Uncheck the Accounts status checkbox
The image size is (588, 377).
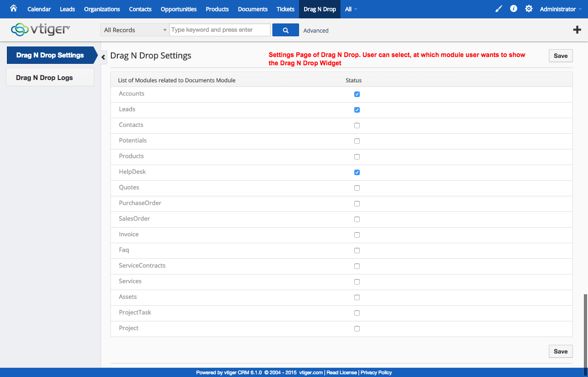click(357, 94)
